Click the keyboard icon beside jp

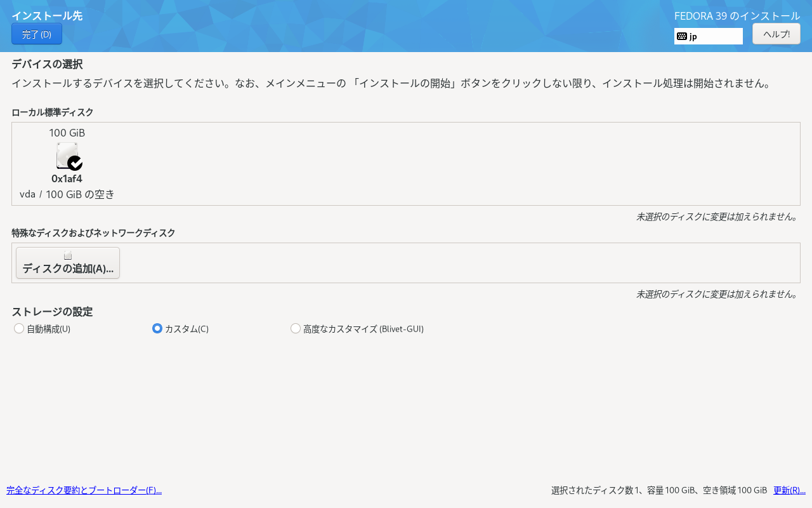click(682, 36)
